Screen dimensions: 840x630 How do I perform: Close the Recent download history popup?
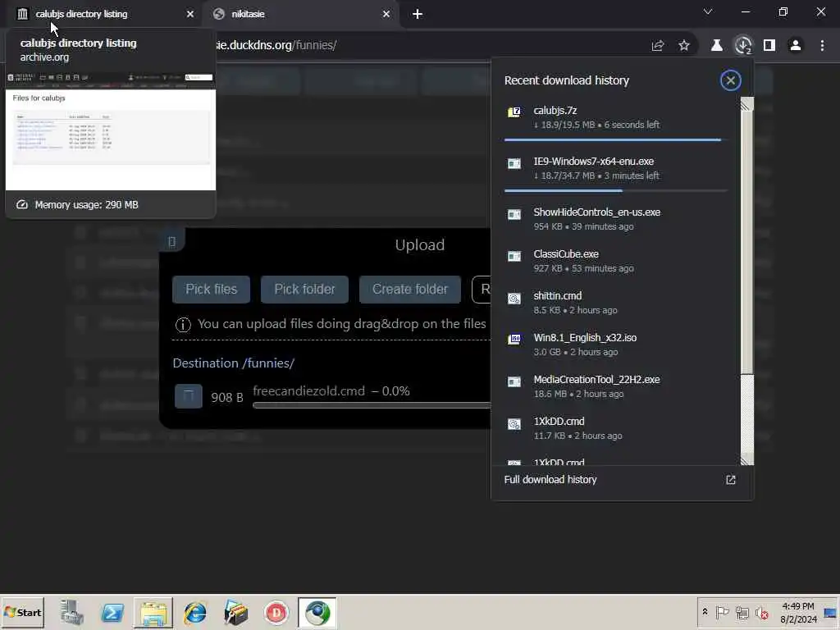pyautogui.click(x=730, y=80)
